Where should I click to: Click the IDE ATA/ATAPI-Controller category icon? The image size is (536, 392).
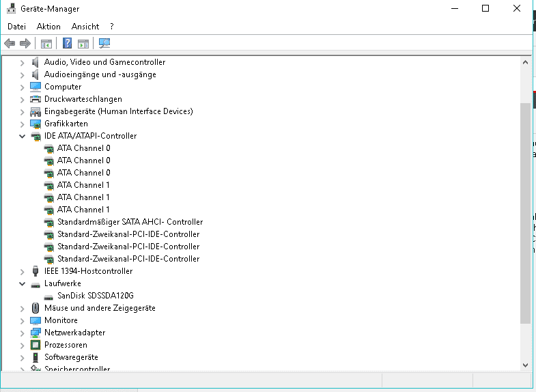pyautogui.click(x=36, y=137)
